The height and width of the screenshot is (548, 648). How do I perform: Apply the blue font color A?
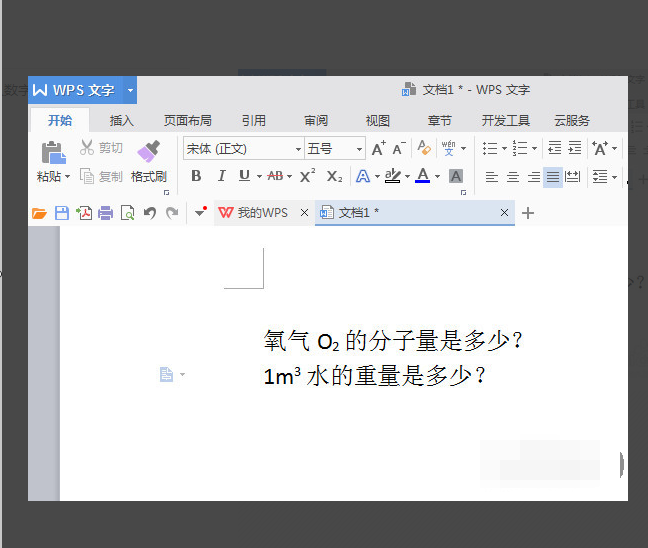pos(422,176)
